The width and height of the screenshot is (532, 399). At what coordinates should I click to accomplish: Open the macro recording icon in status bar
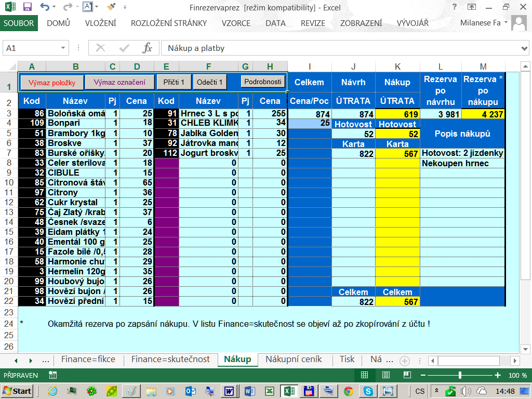[x=52, y=375]
